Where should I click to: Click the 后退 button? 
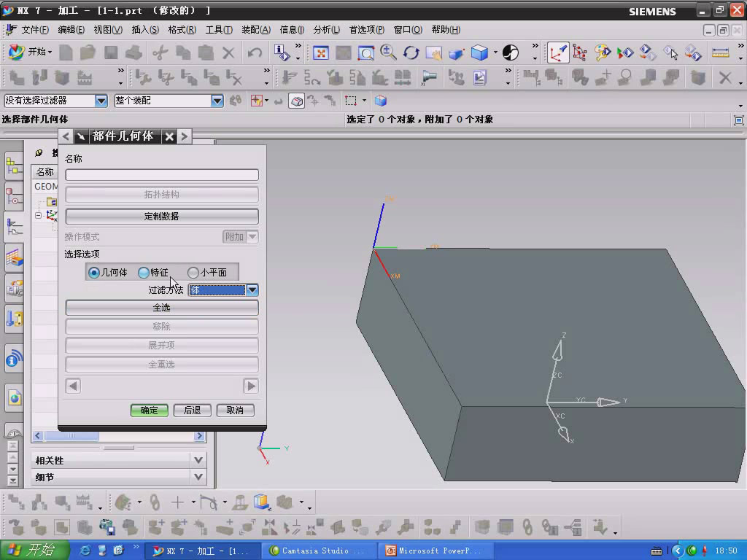pos(192,410)
